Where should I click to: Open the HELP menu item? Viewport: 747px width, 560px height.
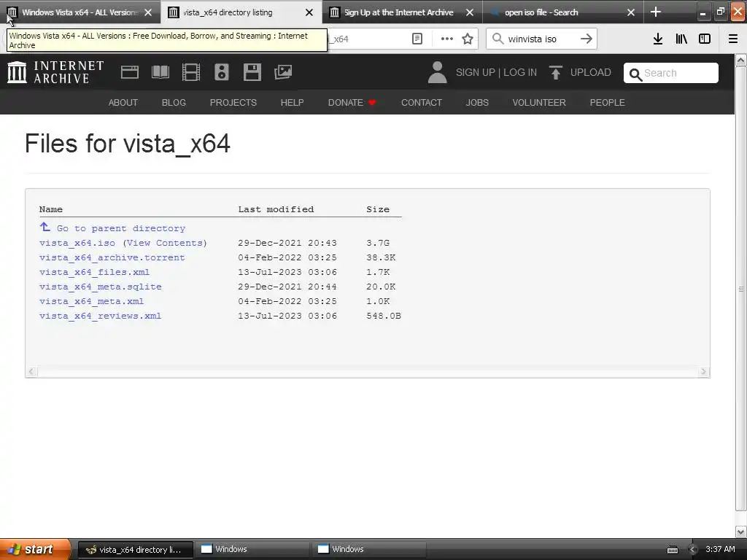292,102
